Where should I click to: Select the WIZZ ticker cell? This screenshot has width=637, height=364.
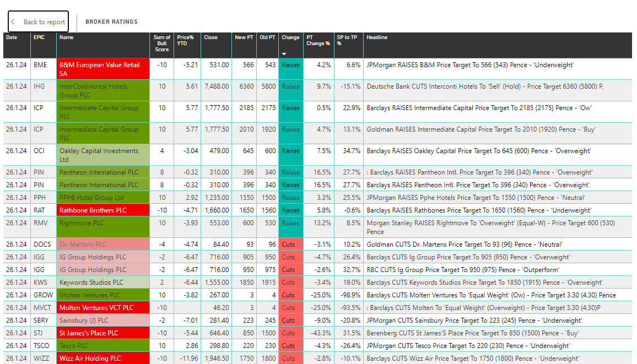[44, 358]
